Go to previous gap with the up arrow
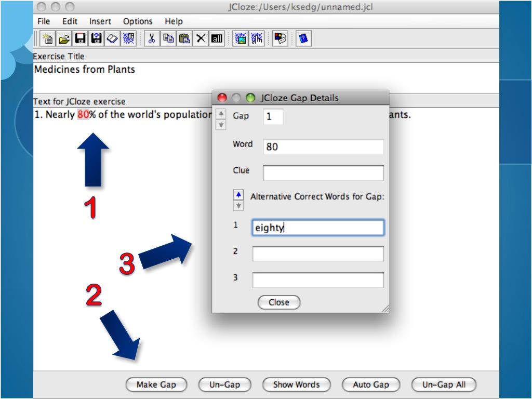532x399 pixels. tap(221, 114)
